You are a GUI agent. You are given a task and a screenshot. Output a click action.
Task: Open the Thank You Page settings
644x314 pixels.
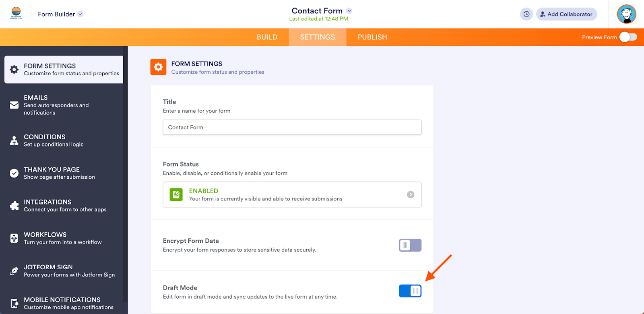point(59,173)
